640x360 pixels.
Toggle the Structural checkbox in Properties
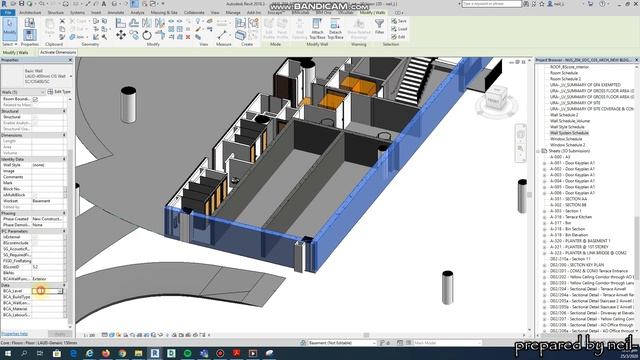click(x=35, y=117)
